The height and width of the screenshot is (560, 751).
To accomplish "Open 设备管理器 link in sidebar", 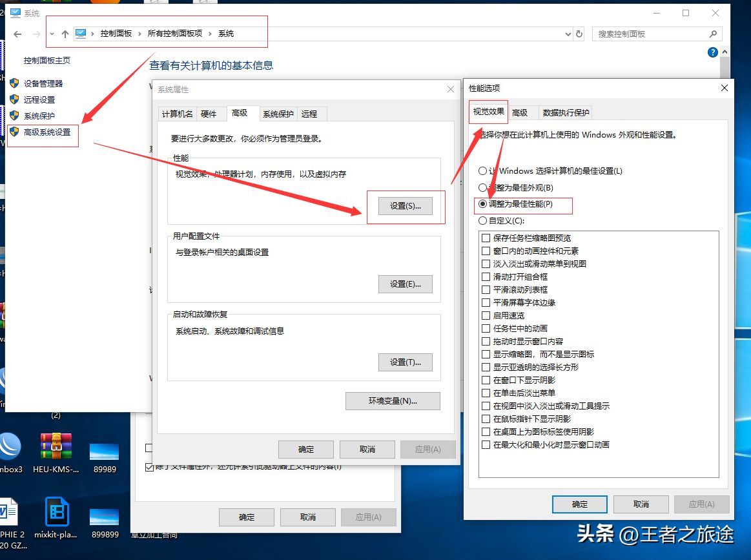I will 43,83.
